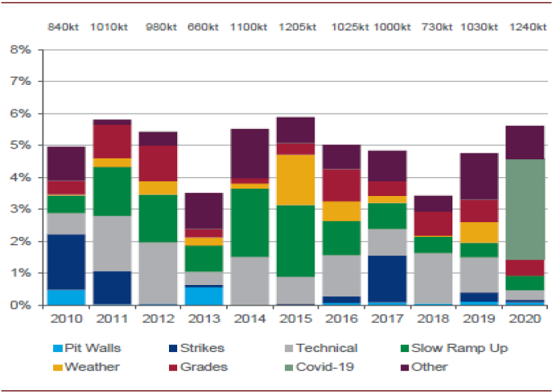The image size is (552, 392).
Task: Click the 2010 x-axis label
Action: pyautogui.click(x=66, y=318)
